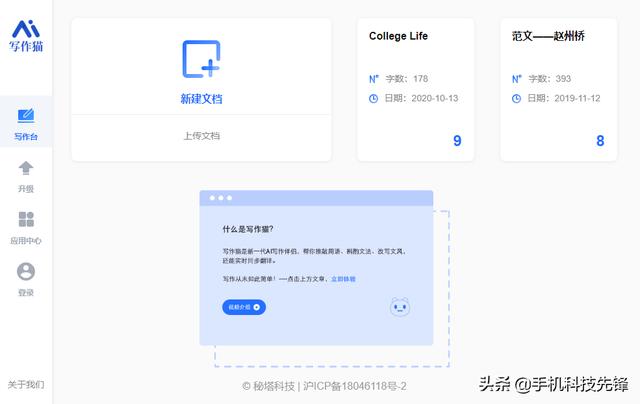This screenshot has height=404, width=640.
Task: Click clock icon beside date 2019-11-12
Action: coord(516,98)
